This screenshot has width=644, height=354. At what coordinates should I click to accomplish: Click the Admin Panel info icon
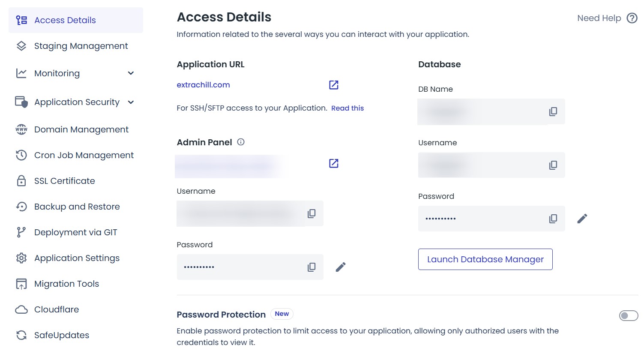pyautogui.click(x=241, y=142)
